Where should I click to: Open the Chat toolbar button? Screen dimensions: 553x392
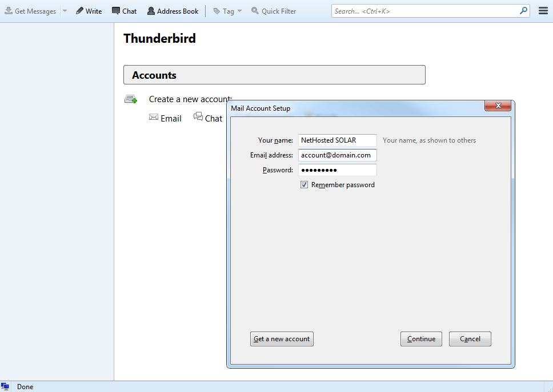124,11
